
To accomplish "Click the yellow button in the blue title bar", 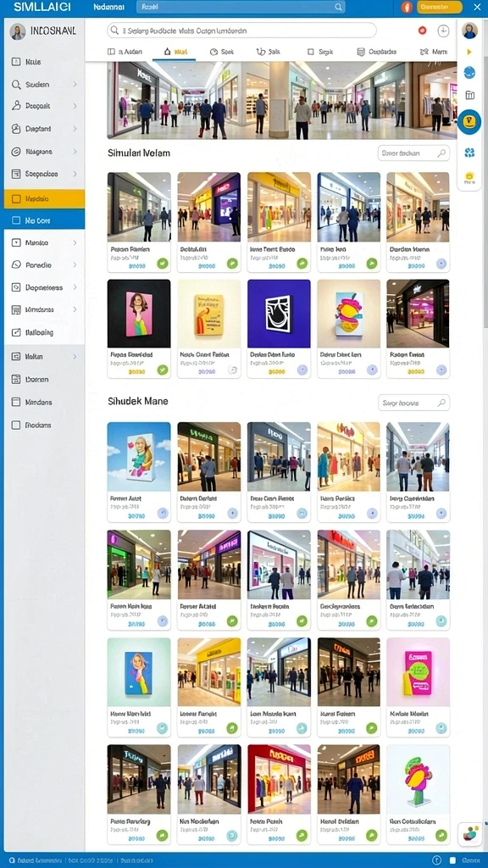I will pyautogui.click(x=440, y=7).
